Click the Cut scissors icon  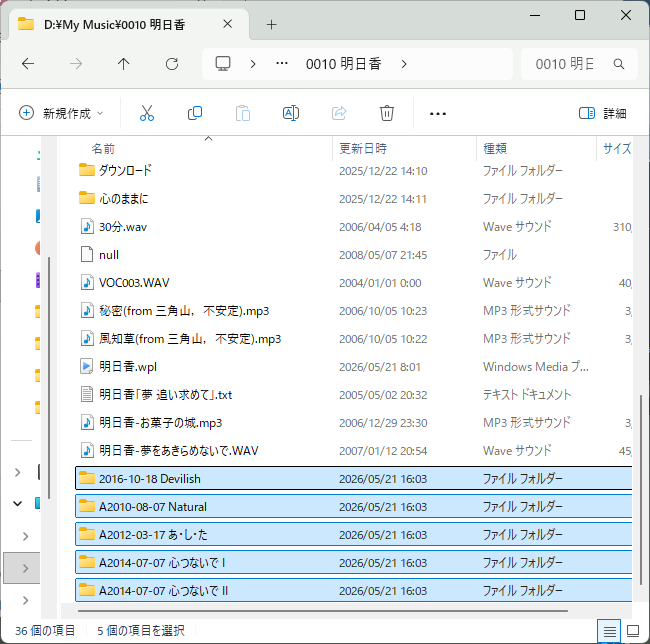point(147,113)
